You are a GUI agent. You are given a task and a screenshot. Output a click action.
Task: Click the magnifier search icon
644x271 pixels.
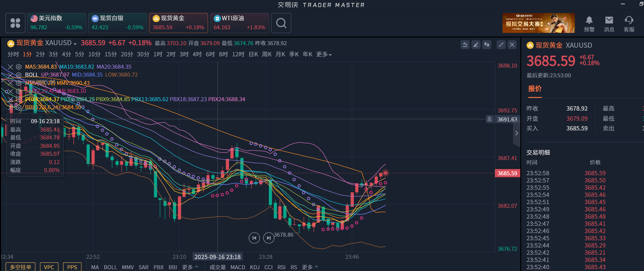[281, 23]
